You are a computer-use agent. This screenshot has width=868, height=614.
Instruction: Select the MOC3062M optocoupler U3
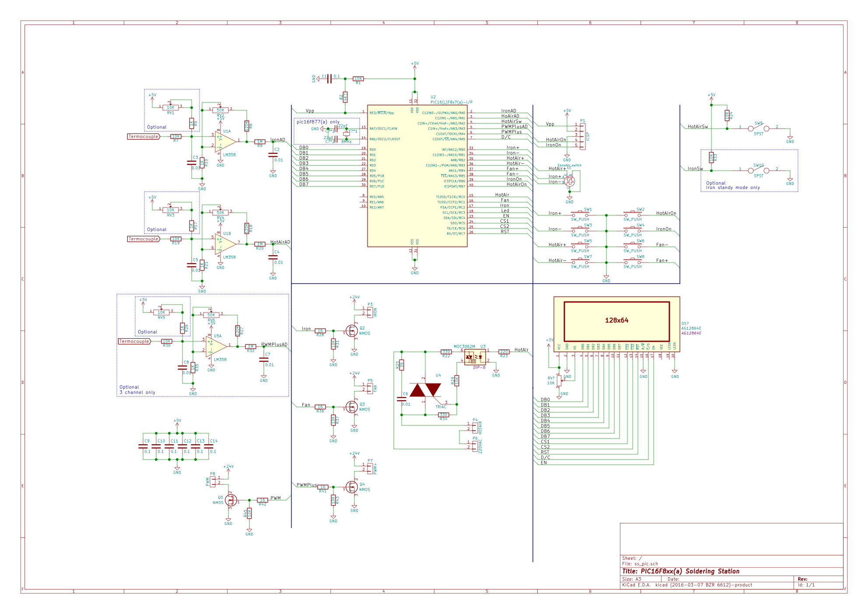pos(475,357)
